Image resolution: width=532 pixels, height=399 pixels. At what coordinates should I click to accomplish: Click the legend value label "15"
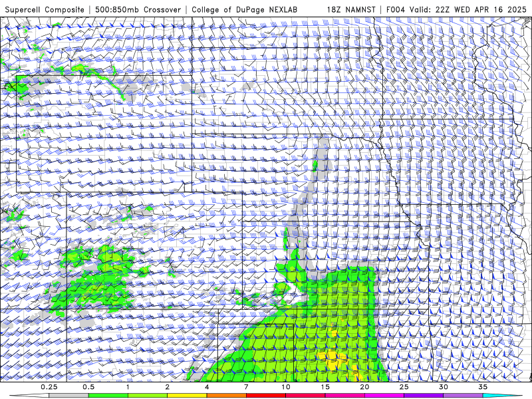point(325,387)
